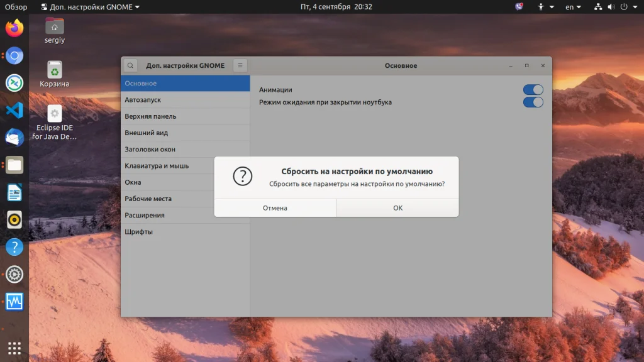Open Visual Studio Code from the dock
Image resolution: width=644 pixels, height=362 pixels.
pos(14,111)
